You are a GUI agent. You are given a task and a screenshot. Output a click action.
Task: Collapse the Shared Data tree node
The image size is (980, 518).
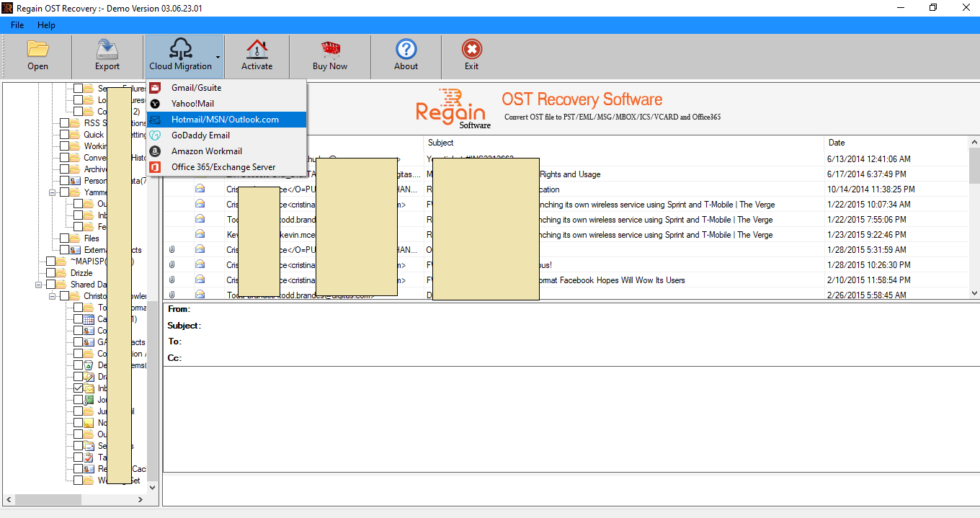[39, 285]
